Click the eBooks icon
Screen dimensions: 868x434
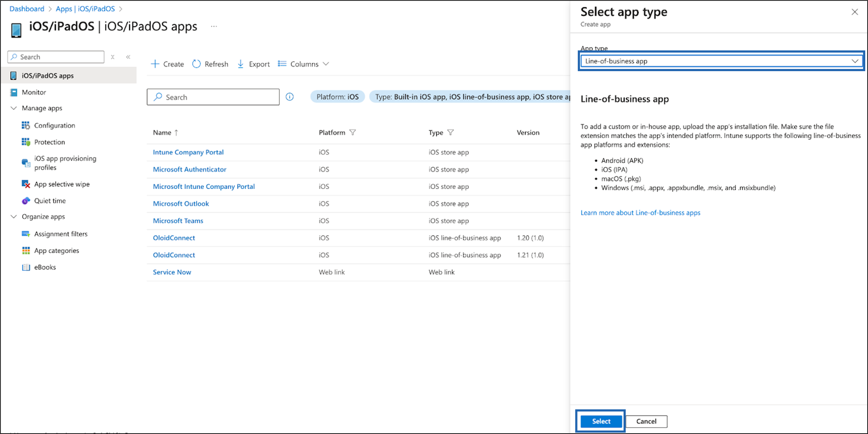(x=26, y=267)
